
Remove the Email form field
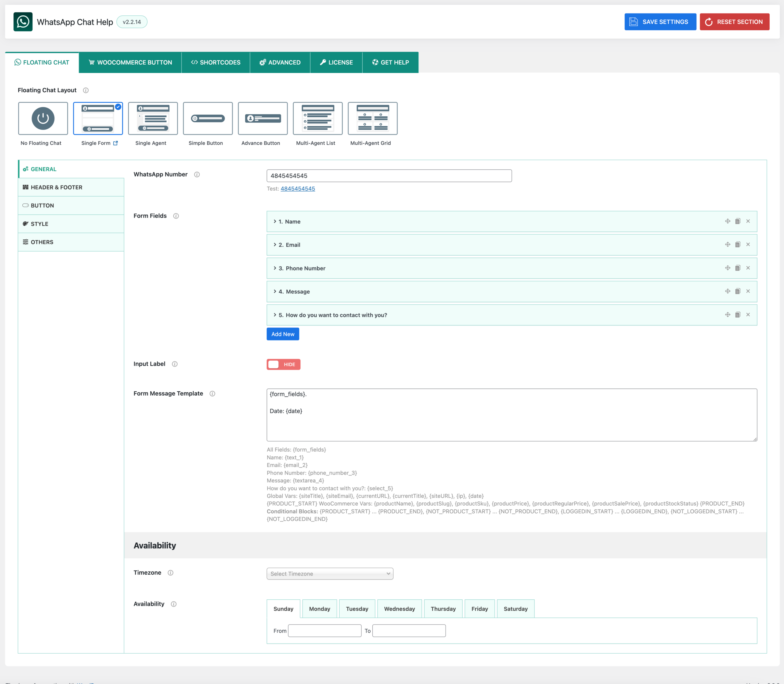point(748,245)
